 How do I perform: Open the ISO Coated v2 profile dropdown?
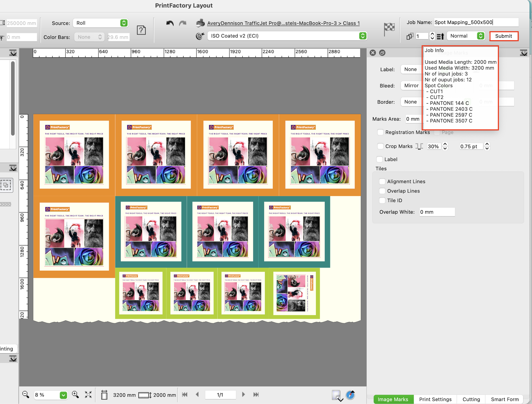[287, 36]
